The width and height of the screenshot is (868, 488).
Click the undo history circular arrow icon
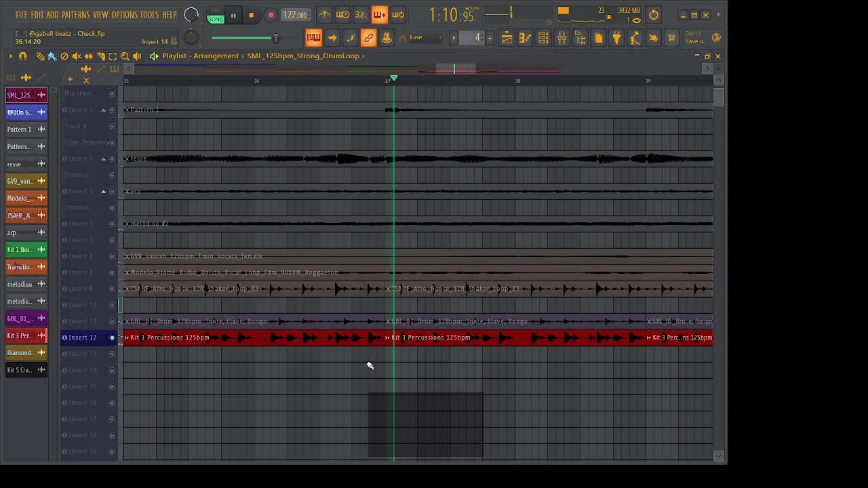coord(654,15)
